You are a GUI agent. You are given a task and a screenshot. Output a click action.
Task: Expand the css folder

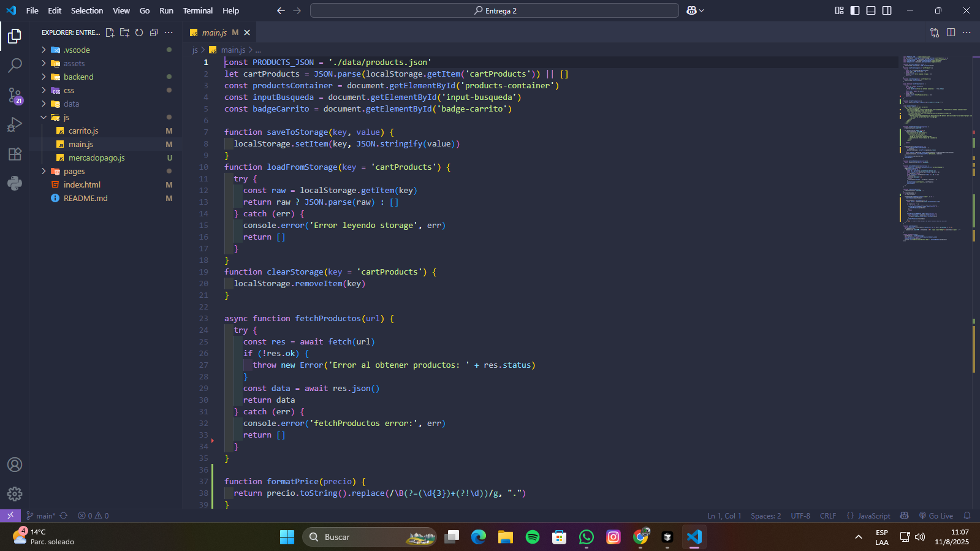(105, 90)
